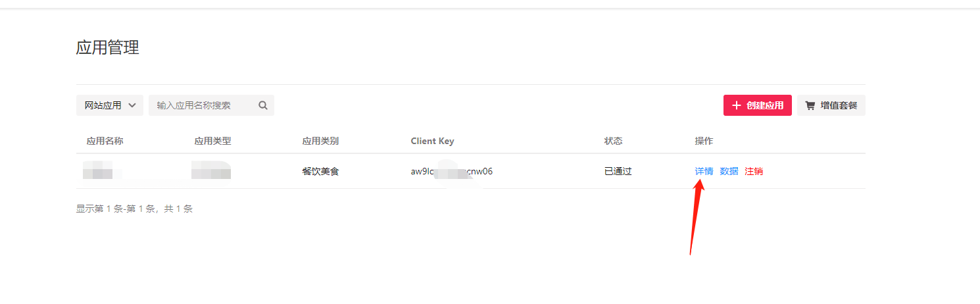Click the Client Key value starting with aw9
This screenshot has height=304, width=980.
point(451,172)
